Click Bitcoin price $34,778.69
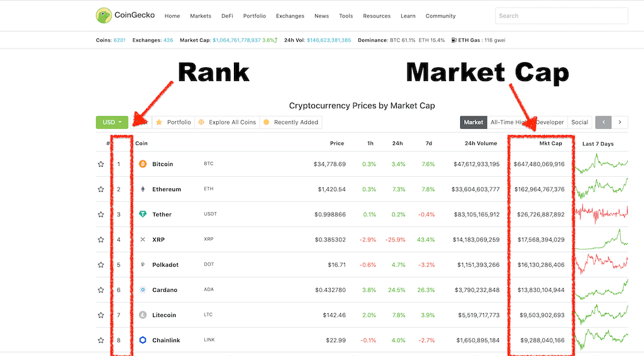The height and width of the screenshot is (356, 644). point(330,164)
